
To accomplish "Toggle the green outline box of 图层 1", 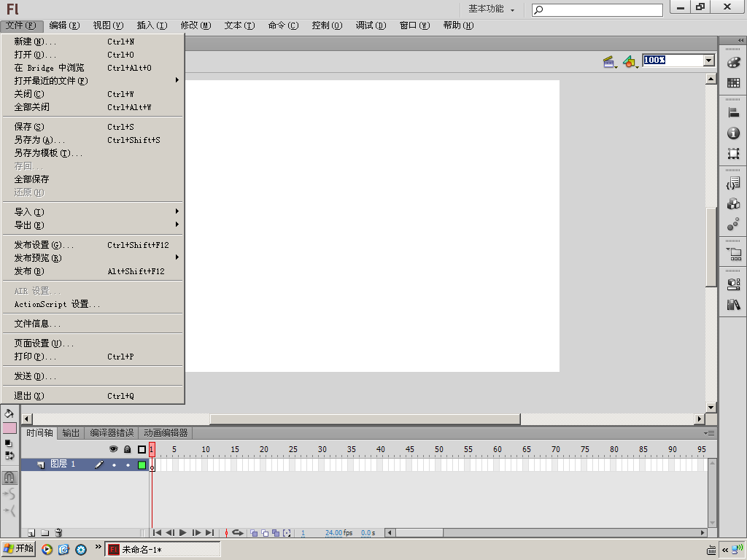I will [142, 464].
